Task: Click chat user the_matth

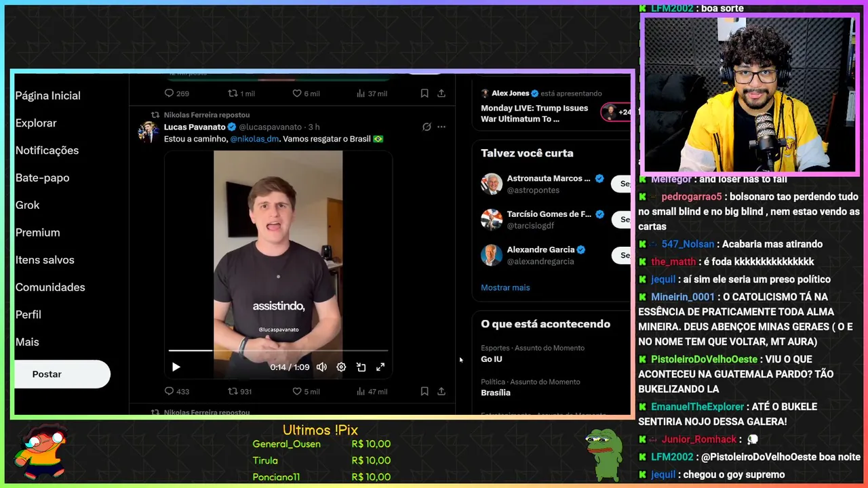Action: (673, 262)
